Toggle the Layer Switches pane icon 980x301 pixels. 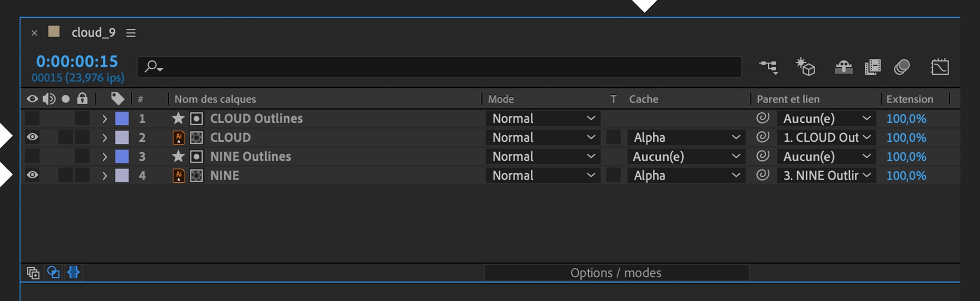point(33,273)
